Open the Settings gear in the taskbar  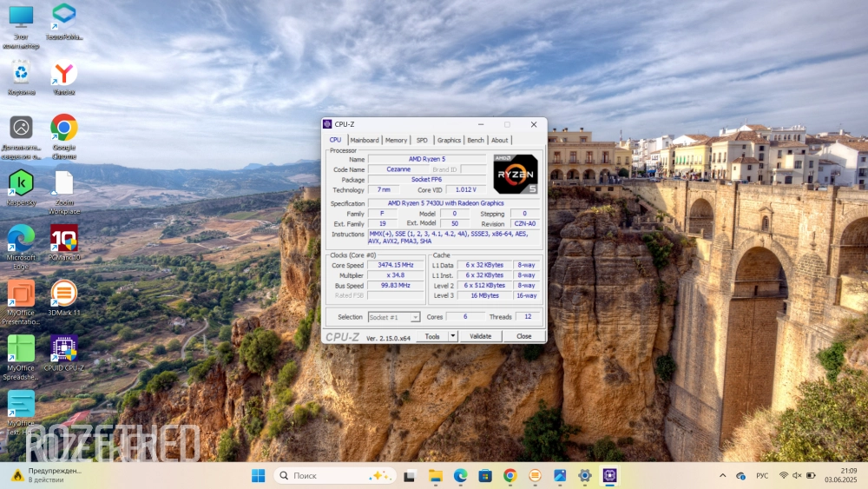coord(585,475)
